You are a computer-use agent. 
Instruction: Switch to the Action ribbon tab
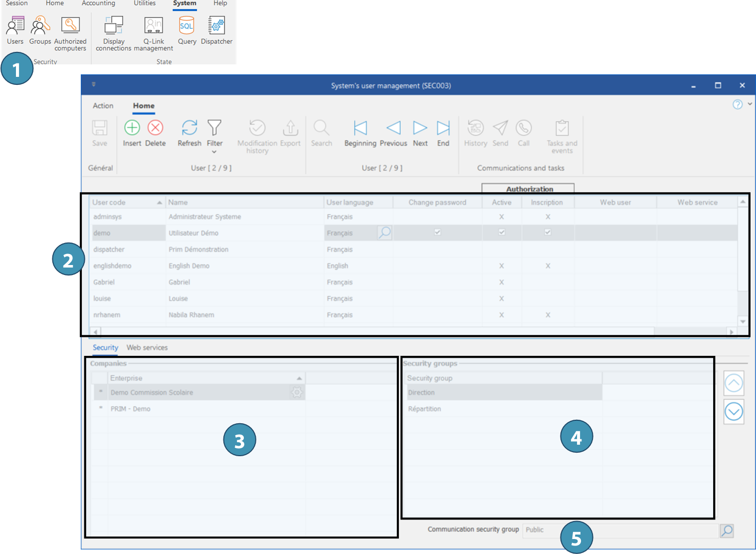pyautogui.click(x=103, y=106)
